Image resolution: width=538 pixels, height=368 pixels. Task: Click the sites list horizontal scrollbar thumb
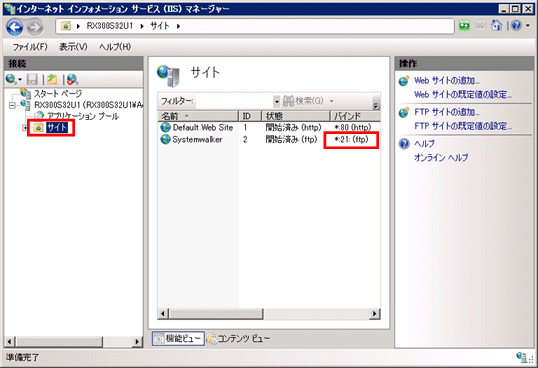[216, 314]
